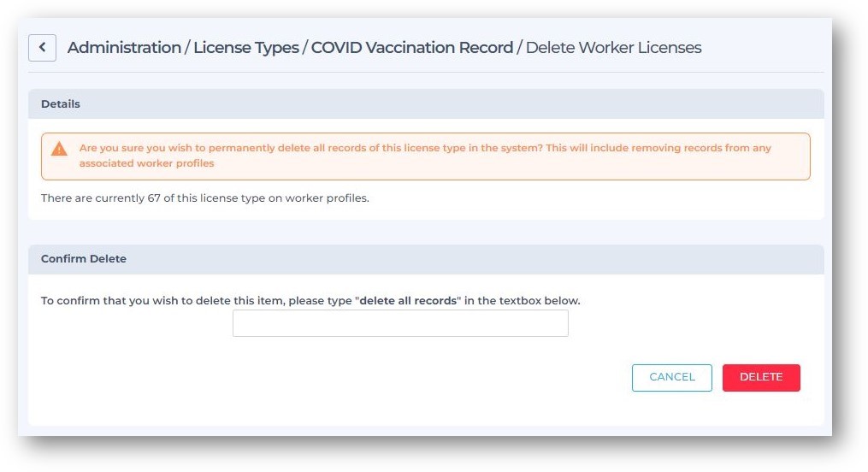The width and height of the screenshot is (868, 472).
Task: Focus the delete confirmation textbox
Action: click(400, 323)
